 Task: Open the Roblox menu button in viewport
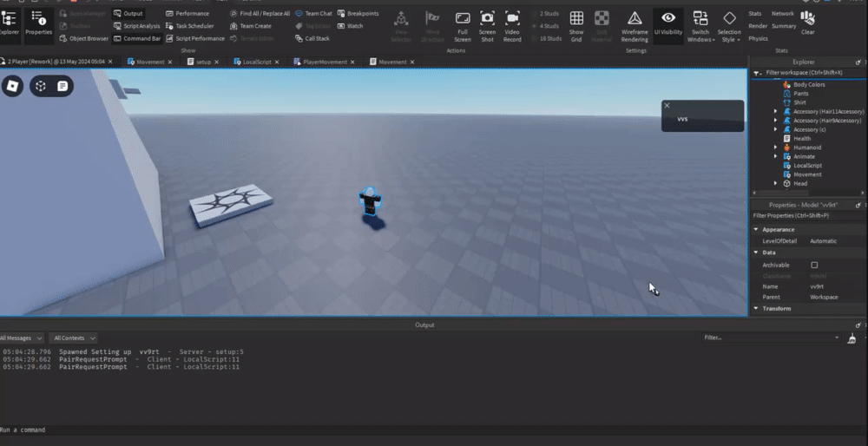12,86
